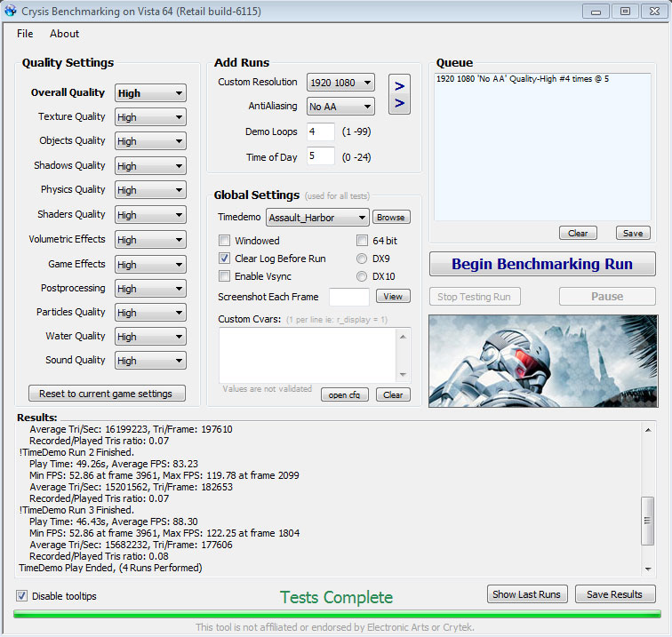Enable the Windowed checkbox

[225, 241]
